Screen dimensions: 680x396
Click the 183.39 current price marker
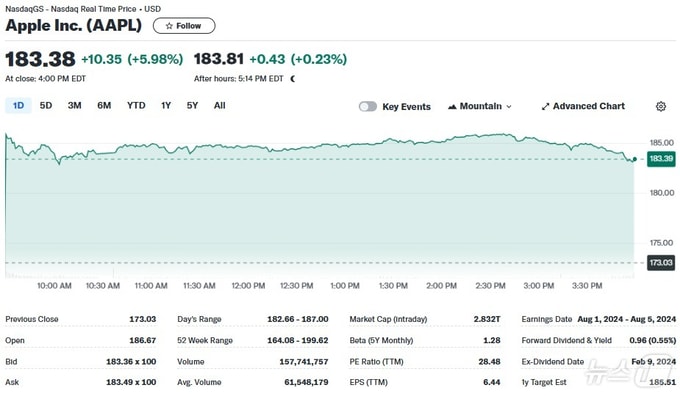[x=661, y=159]
